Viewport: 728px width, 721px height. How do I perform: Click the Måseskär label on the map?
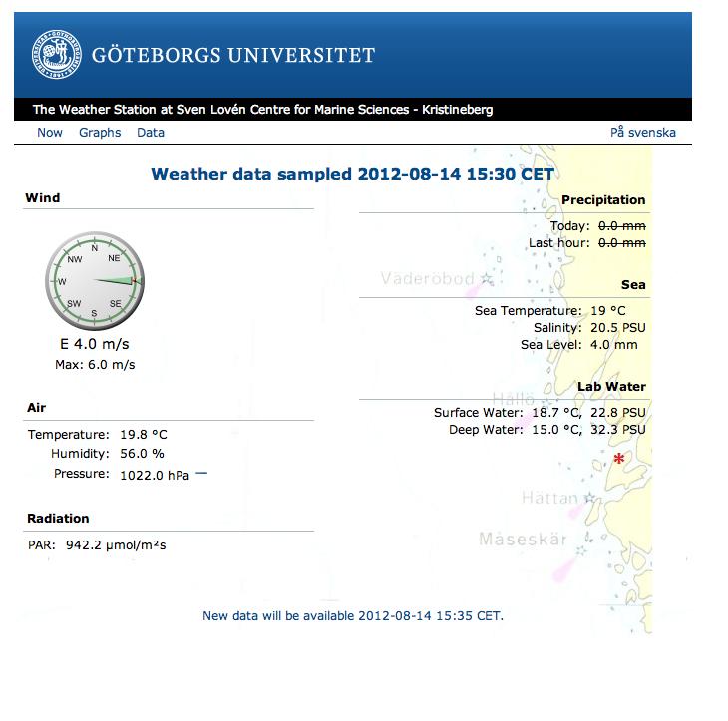524,540
